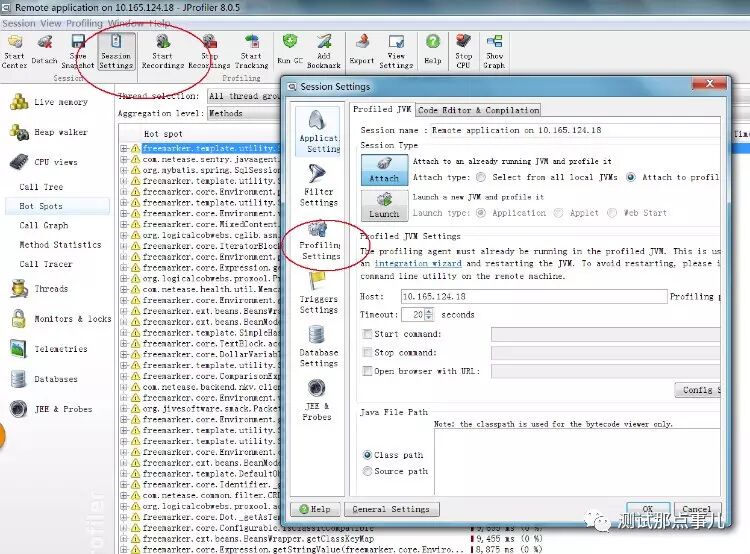The height and width of the screenshot is (554, 750).
Task: Select 'Select from all local JVMs' radio
Action: tap(481, 177)
